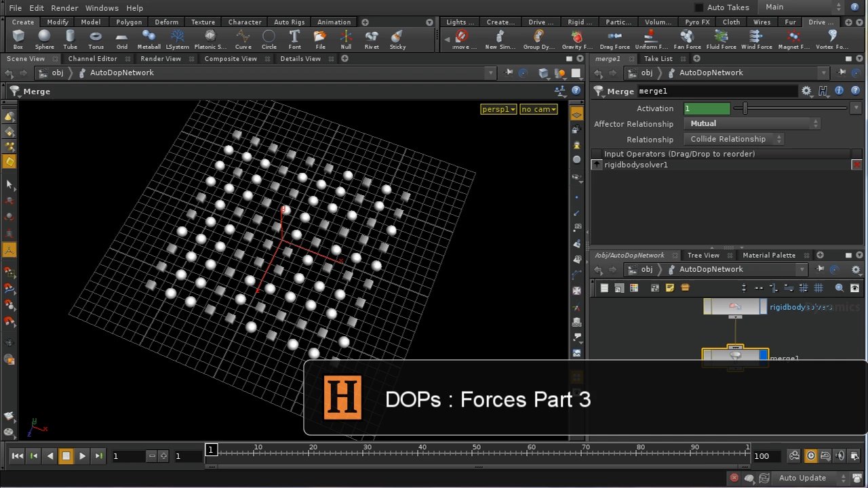Select the Metaball tool on the shelf
Image resolution: width=868 pixels, height=488 pixels.
coord(149,39)
